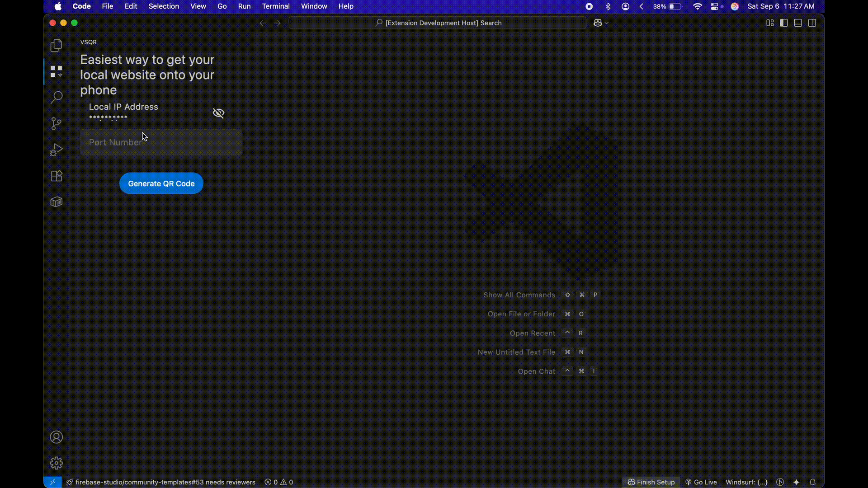Click New Untitled Text File hint text

(516, 352)
